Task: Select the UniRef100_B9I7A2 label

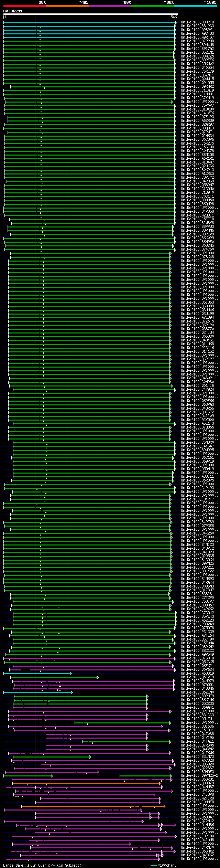Action: 197,49
